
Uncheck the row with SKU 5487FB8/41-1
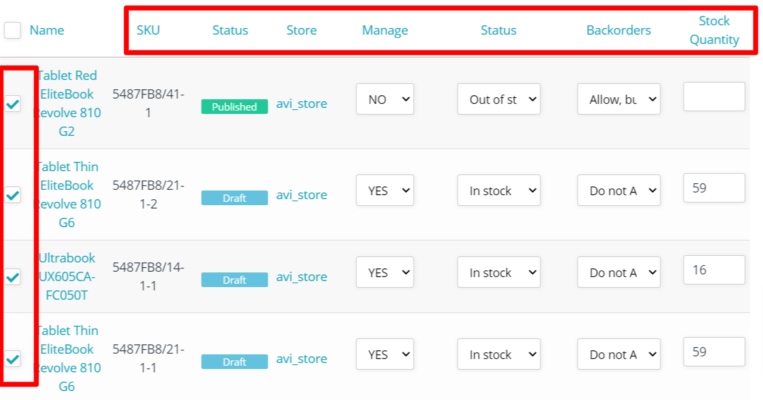(13, 104)
